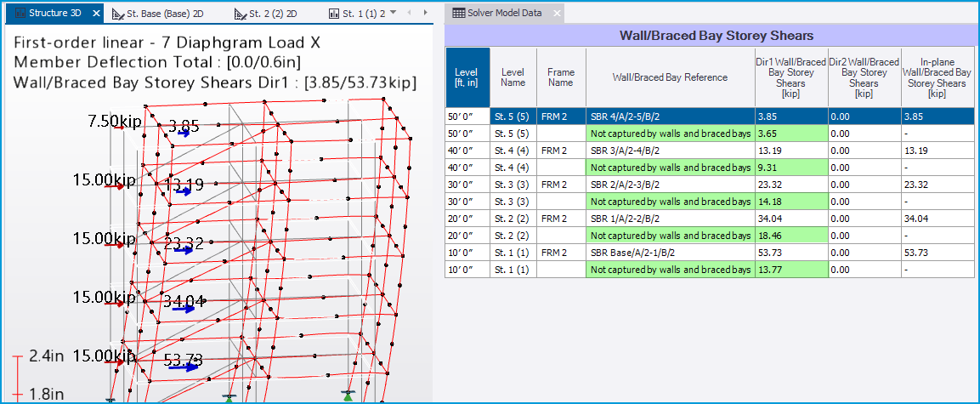This screenshot has height=404, width=980.
Task: Click the 2.4in deflection scale marker
Action: [17, 357]
